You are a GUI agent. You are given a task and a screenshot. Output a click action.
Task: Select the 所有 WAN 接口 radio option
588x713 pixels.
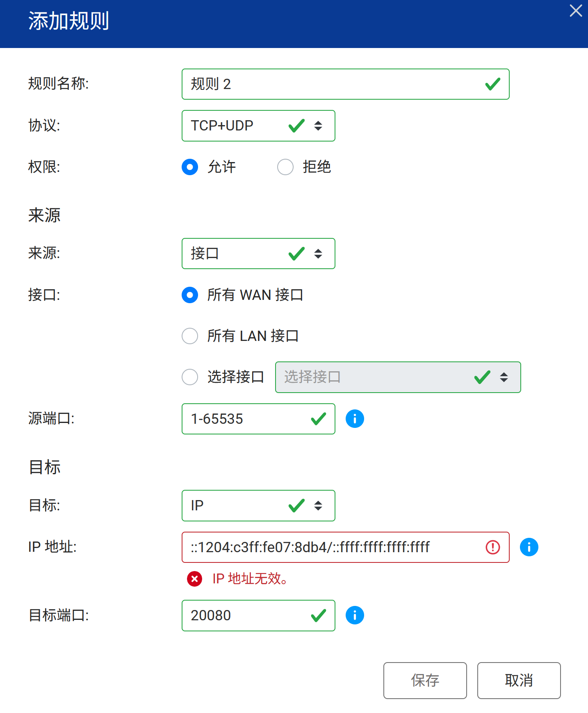(x=190, y=295)
